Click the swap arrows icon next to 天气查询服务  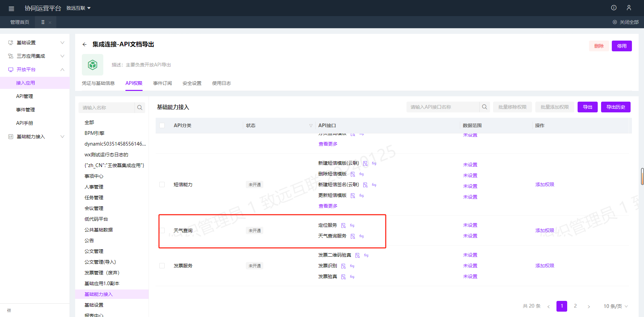362,236
